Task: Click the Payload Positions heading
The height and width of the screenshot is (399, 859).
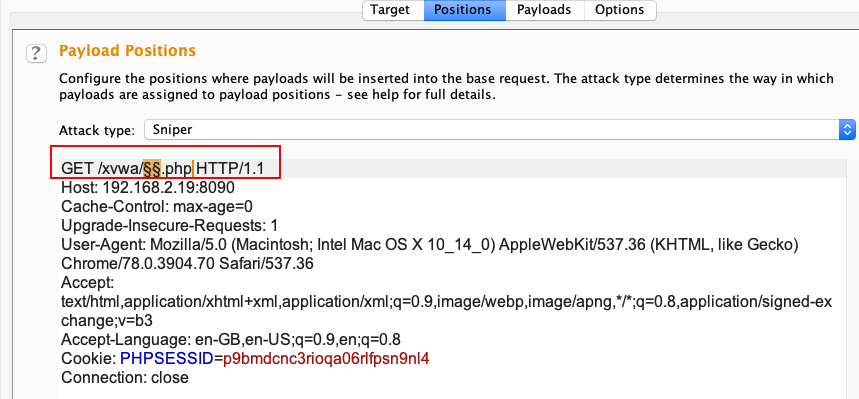Action: 127,50
